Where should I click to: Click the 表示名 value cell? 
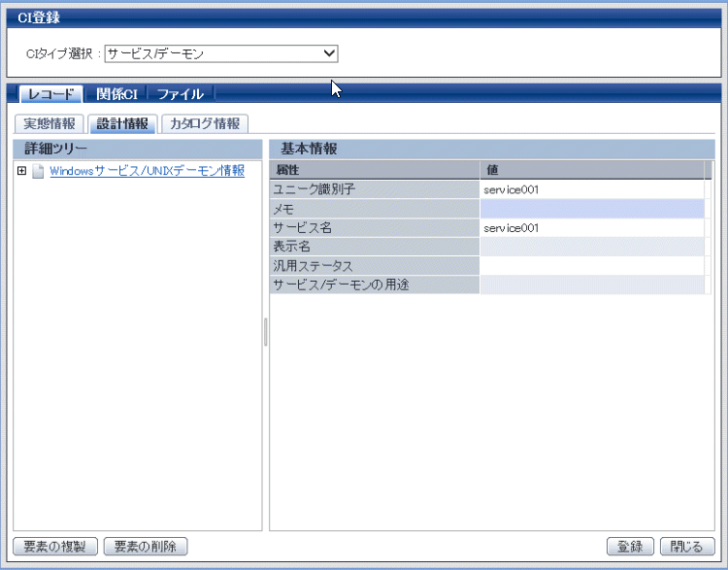click(591, 247)
